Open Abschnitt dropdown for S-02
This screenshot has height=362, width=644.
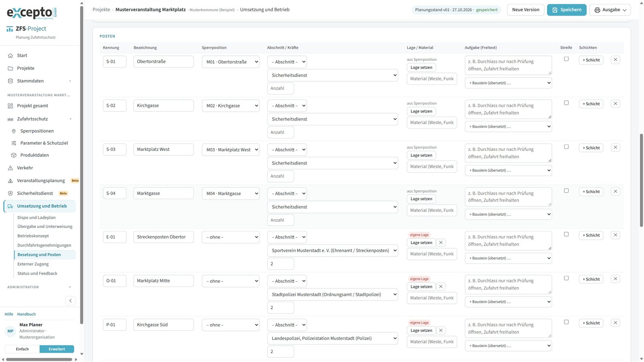(x=287, y=106)
